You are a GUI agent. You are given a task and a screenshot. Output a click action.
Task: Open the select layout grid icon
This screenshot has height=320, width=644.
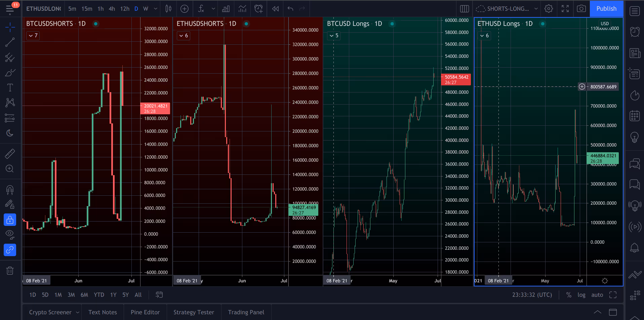coord(465,9)
